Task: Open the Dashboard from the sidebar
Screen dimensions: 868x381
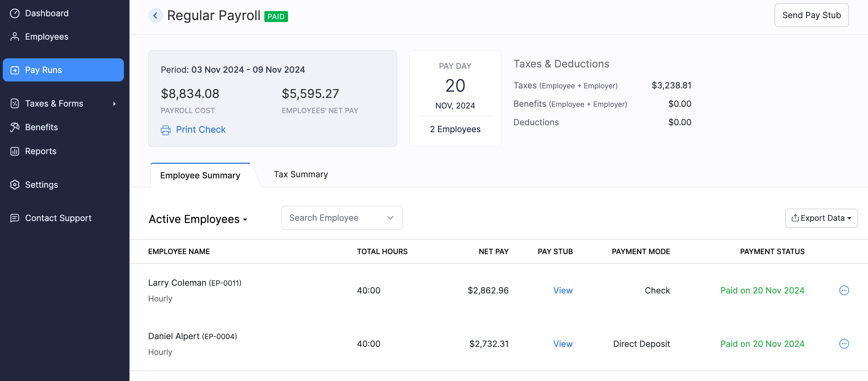Action: click(46, 13)
